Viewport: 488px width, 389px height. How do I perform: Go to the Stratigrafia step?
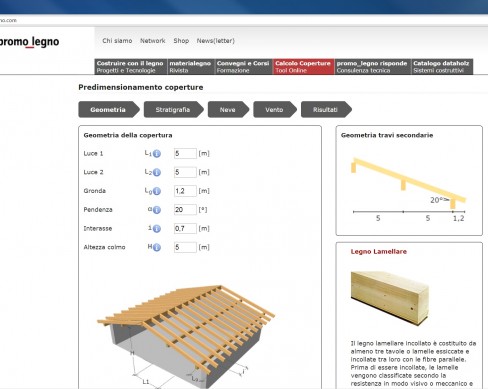click(x=173, y=110)
